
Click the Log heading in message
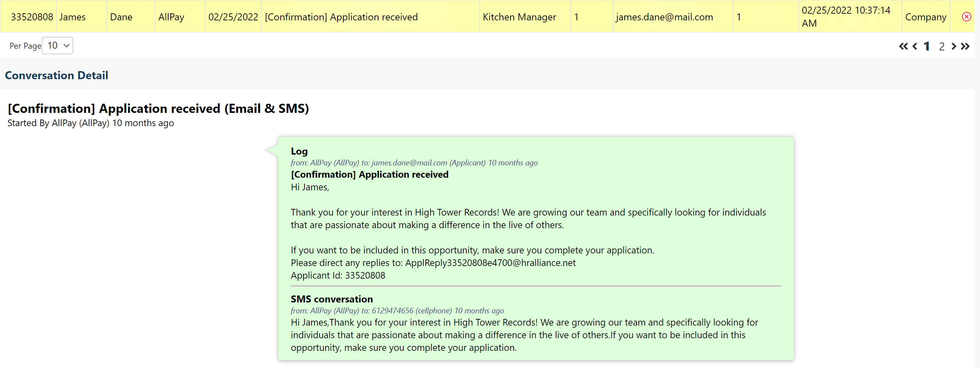[299, 151]
